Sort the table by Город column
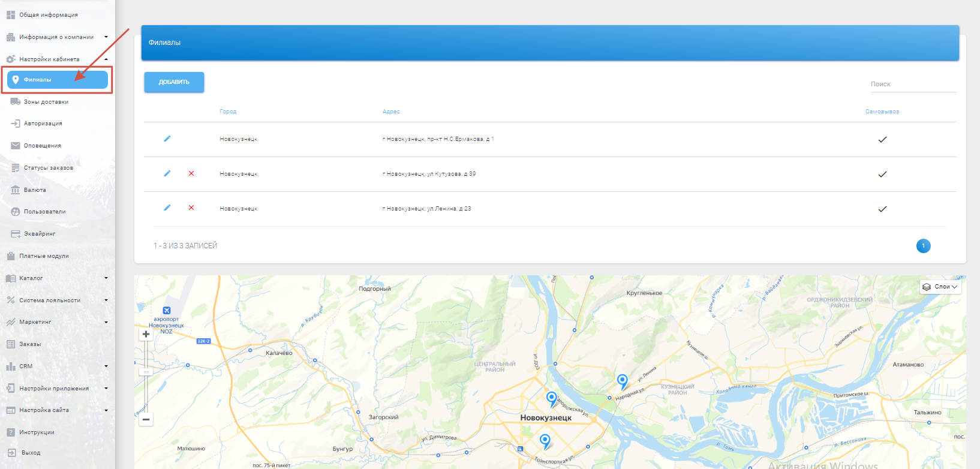 point(228,112)
